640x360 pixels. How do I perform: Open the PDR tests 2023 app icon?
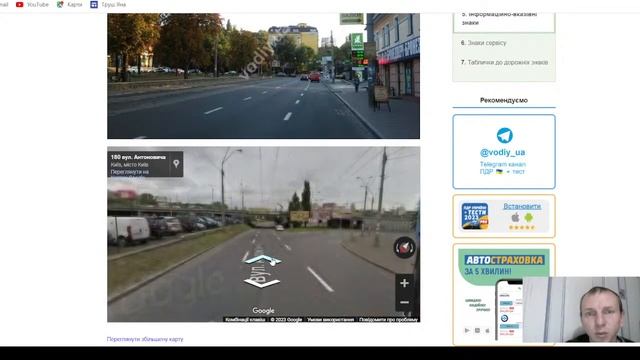pos(475,216)
